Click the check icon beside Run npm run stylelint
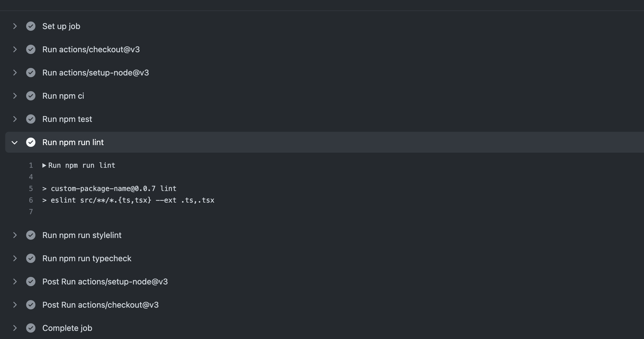 [31, 235]
